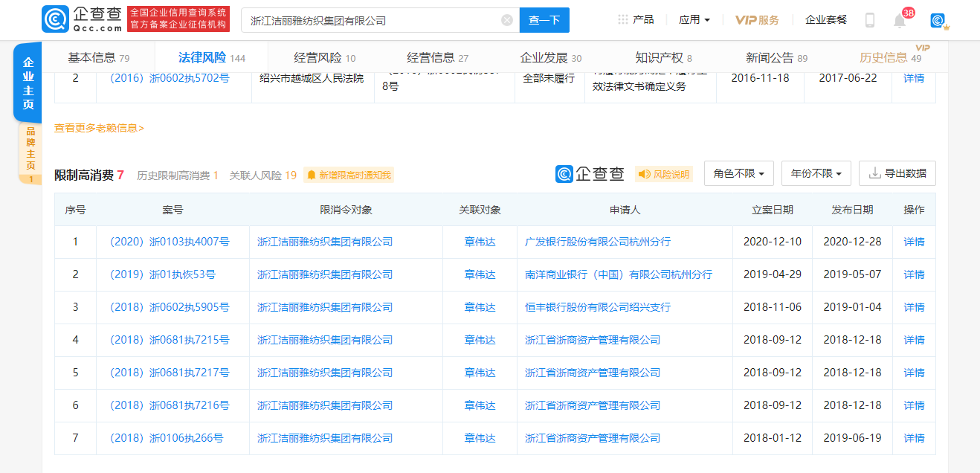This screenshot has width=980, height=473.
Task: Click company name in row 2 限消令对象
Action: pos(325,274)
